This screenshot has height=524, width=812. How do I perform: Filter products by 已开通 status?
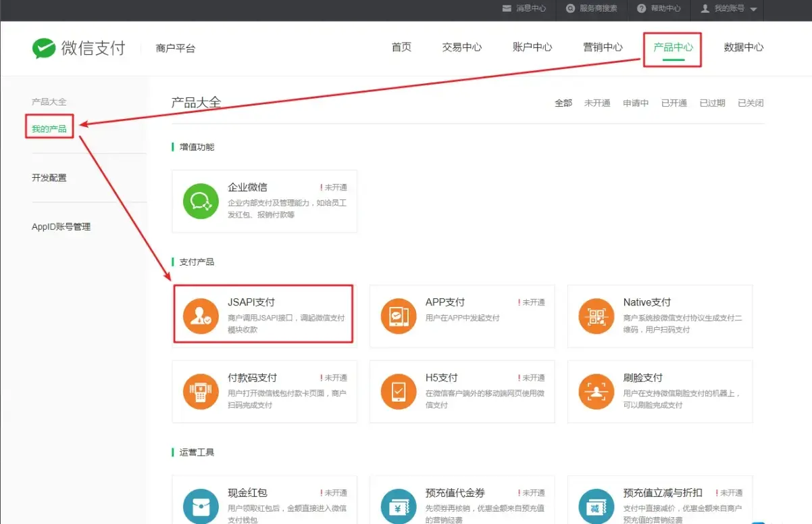click(674, 103)
